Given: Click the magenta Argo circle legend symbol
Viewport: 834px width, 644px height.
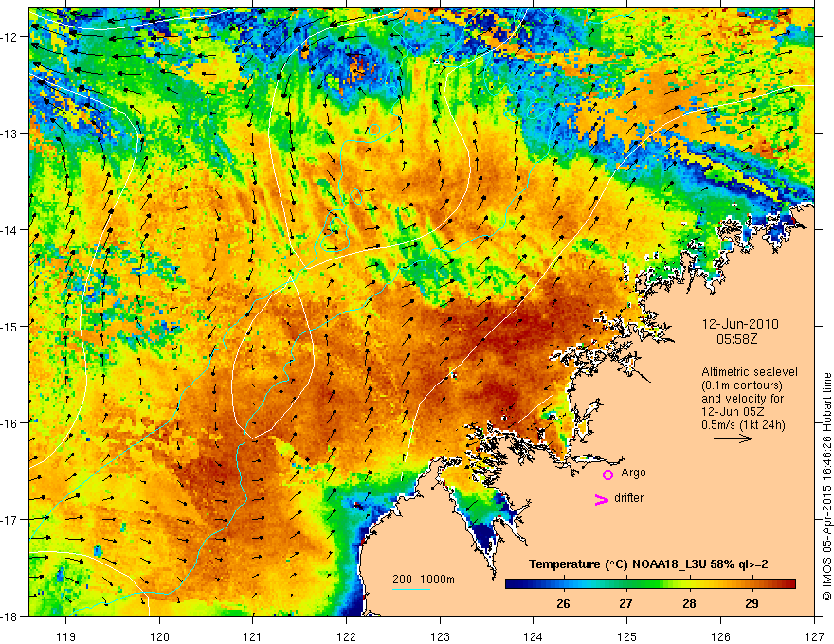Looking at the screenshot, I should tap(607, 474).
